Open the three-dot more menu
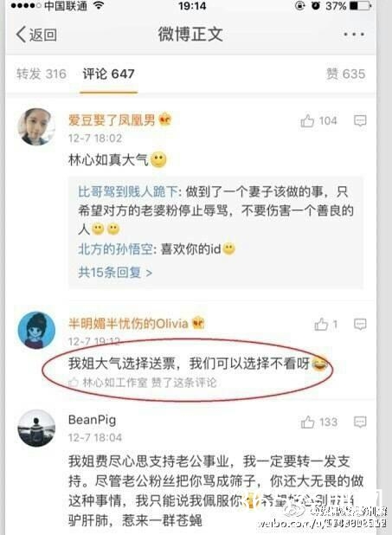392x535 pixels. [354, 35]
